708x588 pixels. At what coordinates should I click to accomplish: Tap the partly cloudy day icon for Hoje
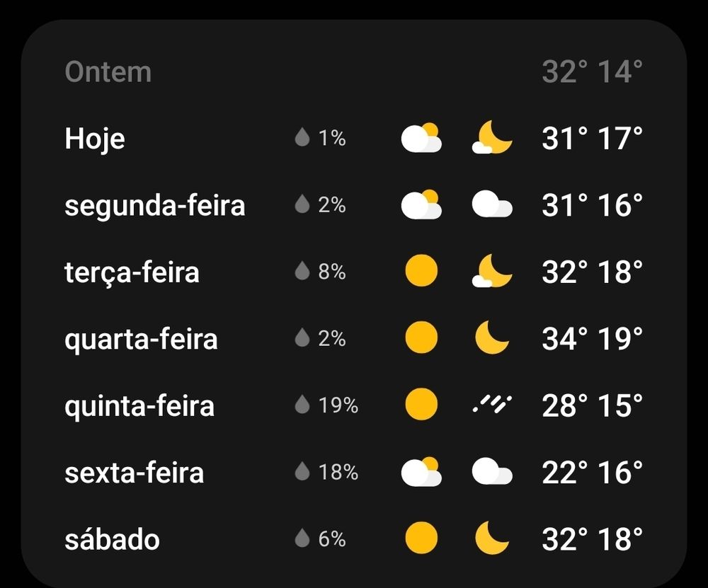[421, 138]
